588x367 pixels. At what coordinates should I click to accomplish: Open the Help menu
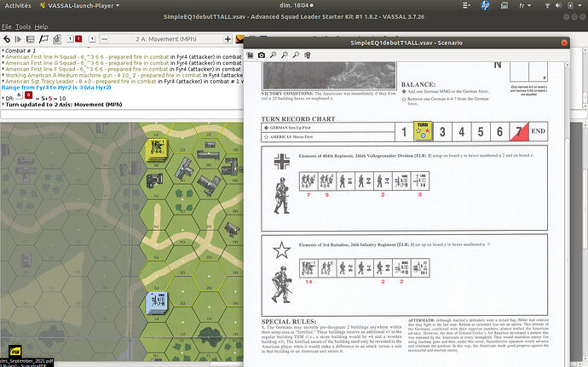pyautogui.click(x=41, y=27)
